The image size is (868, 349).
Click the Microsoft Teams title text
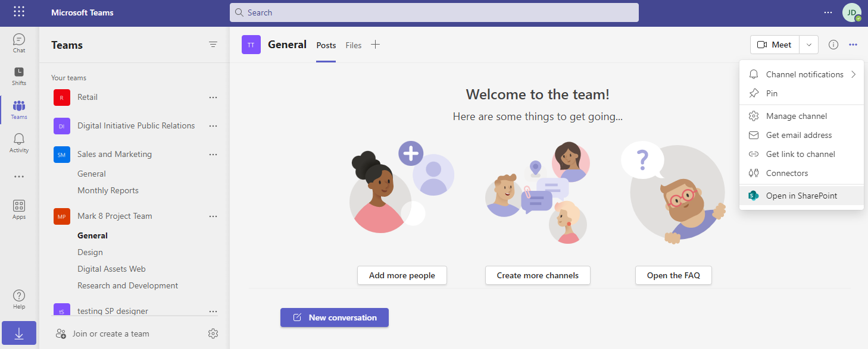pyautogui.click(x=82, y=12)
